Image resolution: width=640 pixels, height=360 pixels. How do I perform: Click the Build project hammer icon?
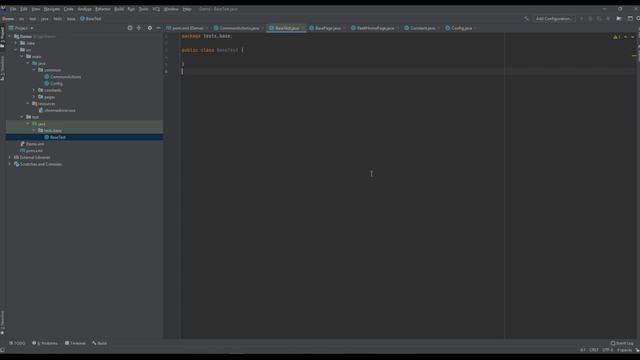(526, 19)
